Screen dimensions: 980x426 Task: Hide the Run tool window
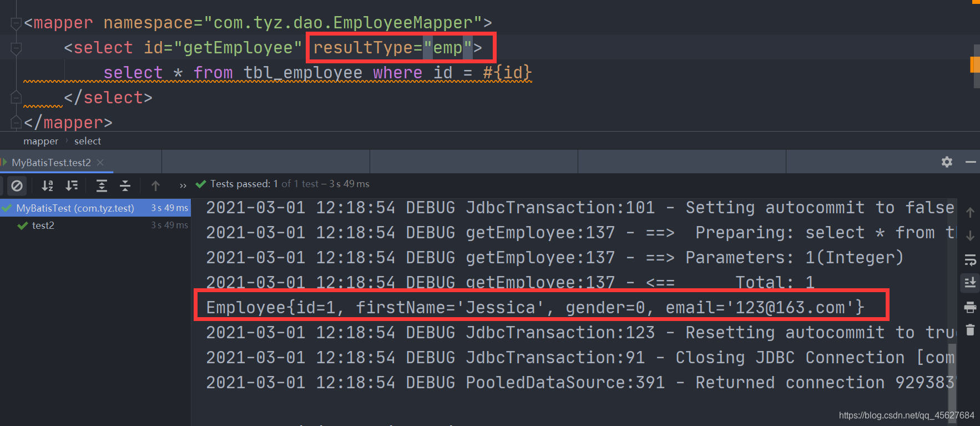pos(971,162)
